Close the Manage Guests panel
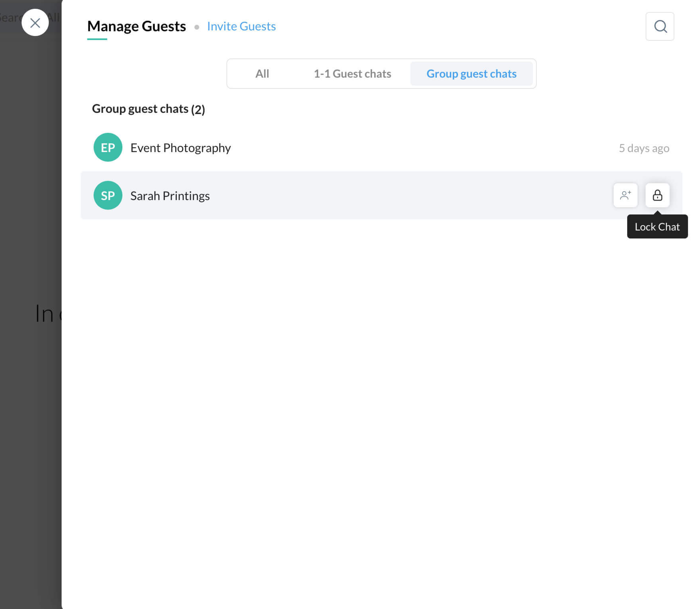This screenshot has height=609, width=700. coord(35,23)
